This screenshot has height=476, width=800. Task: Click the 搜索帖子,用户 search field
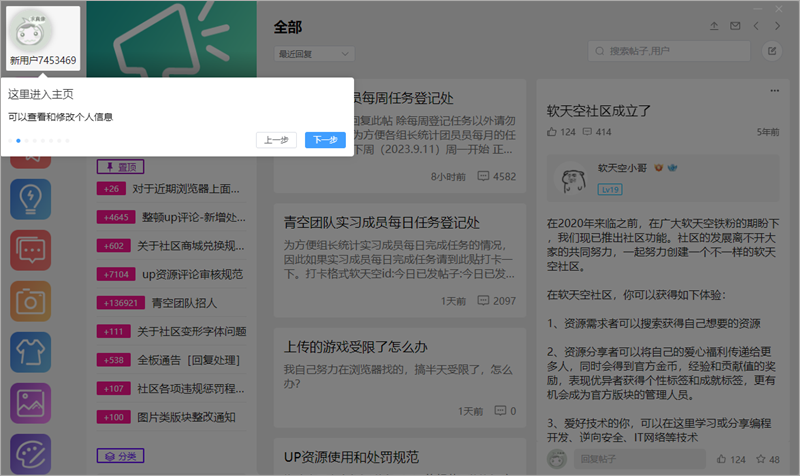(669, 51)
